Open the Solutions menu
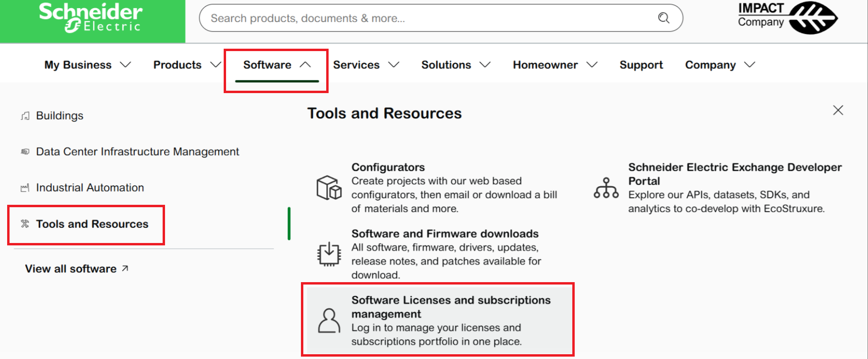The width and height of the screenshot is (868, 359). click(x=446, y=64)
